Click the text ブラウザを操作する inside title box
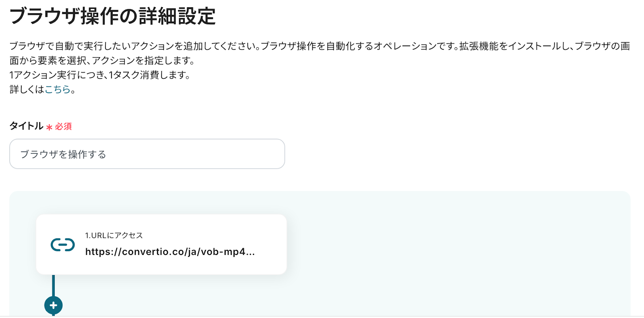This screenshot has width=644, height=318. pos(63,154)
